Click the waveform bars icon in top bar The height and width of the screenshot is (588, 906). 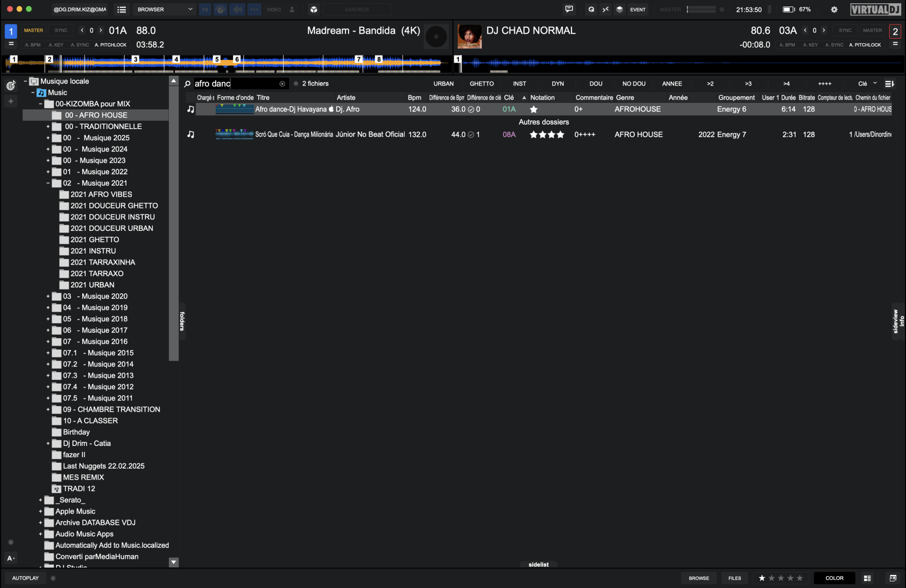(237, 9)
